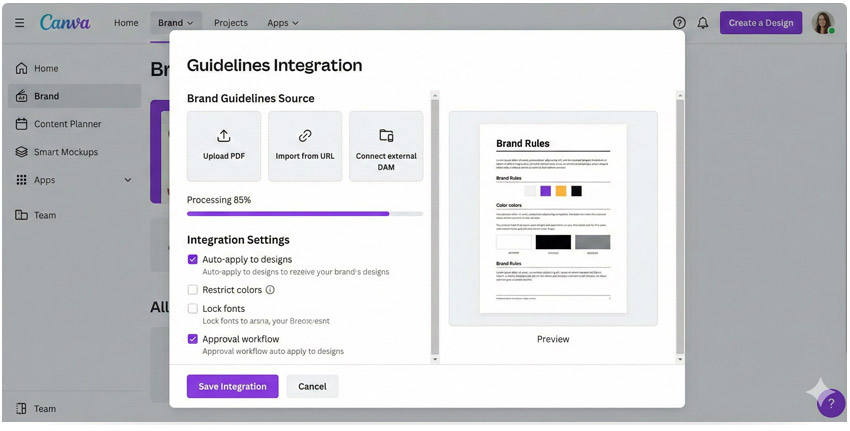Click the "Preview" label
This screenshot has width=850, height=431.
pos(553,339)
